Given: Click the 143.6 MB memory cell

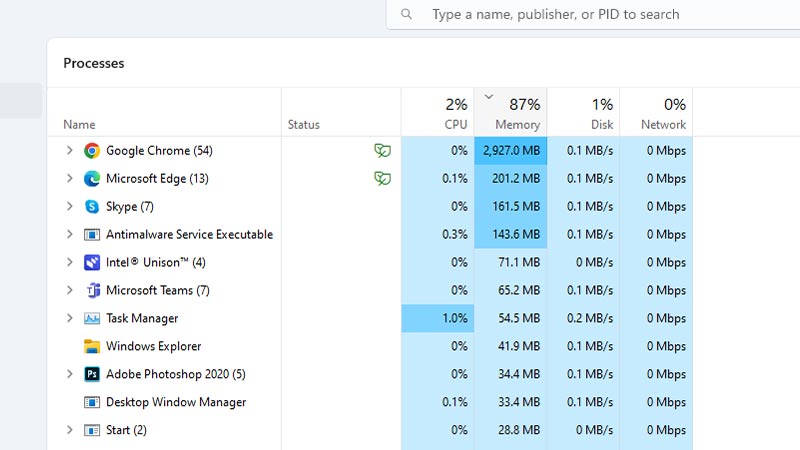Looking at the screenshot, I should tap(511, 235).
